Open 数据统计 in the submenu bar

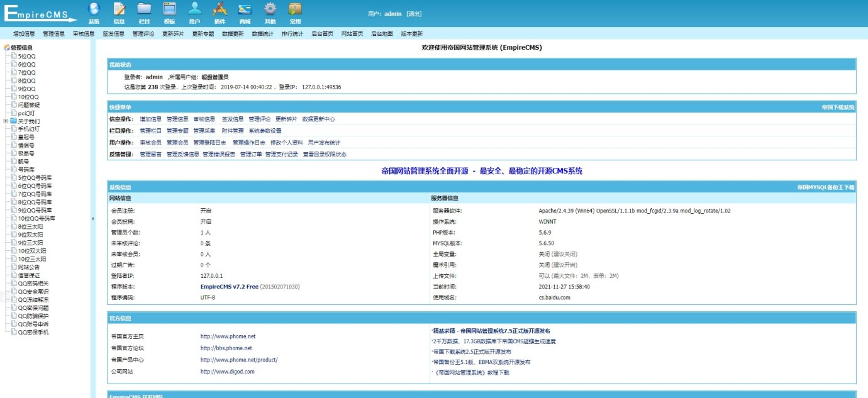pyautogui.click(x=263, y=34)
